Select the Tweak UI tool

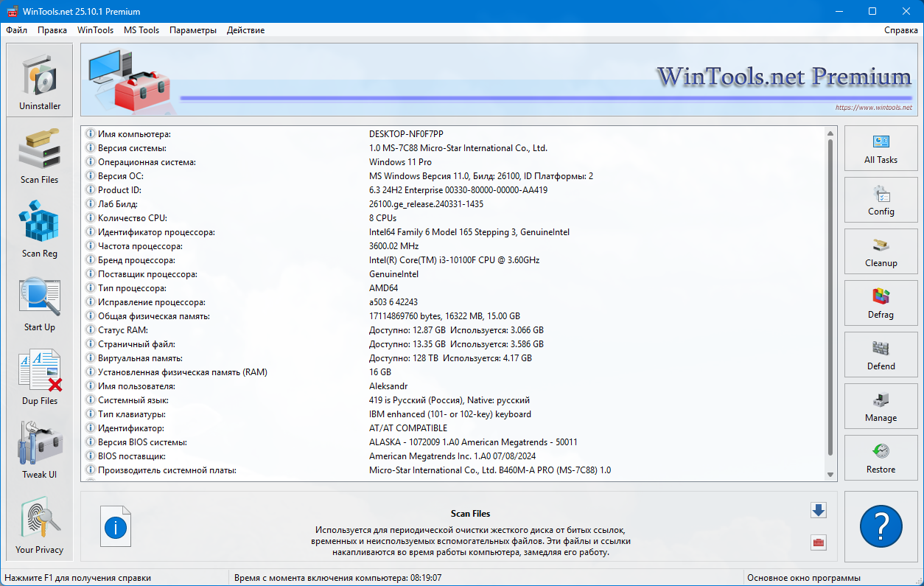pos(40,450)
